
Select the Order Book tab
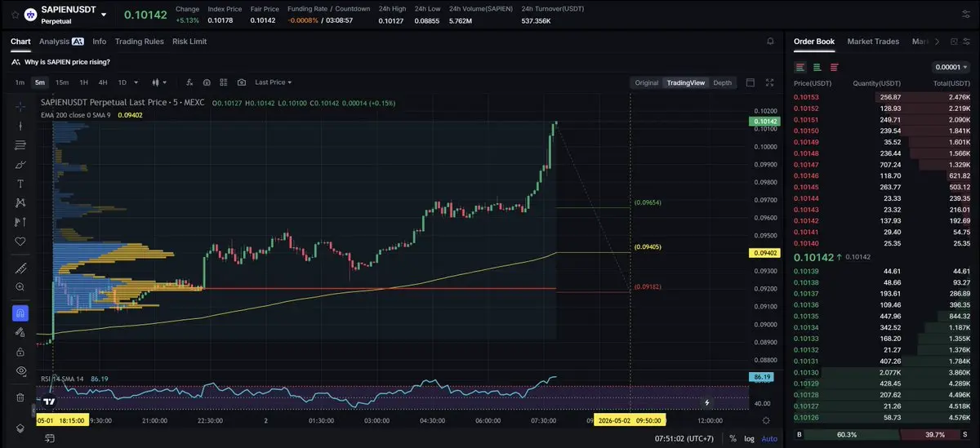coord(814,42)
